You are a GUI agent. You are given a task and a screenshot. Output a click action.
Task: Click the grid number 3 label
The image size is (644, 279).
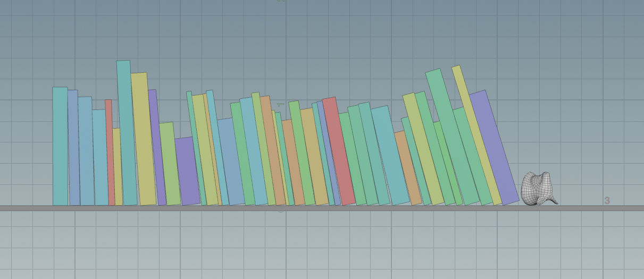coord(607,201)
